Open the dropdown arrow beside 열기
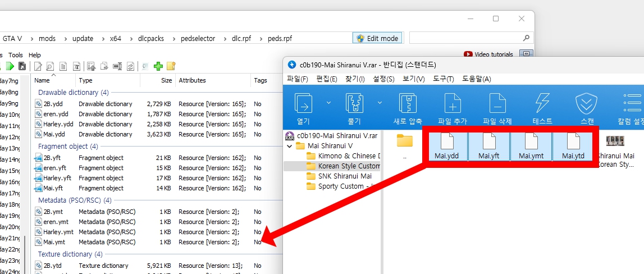Screen dimensions: 644x274 [329, 103]
